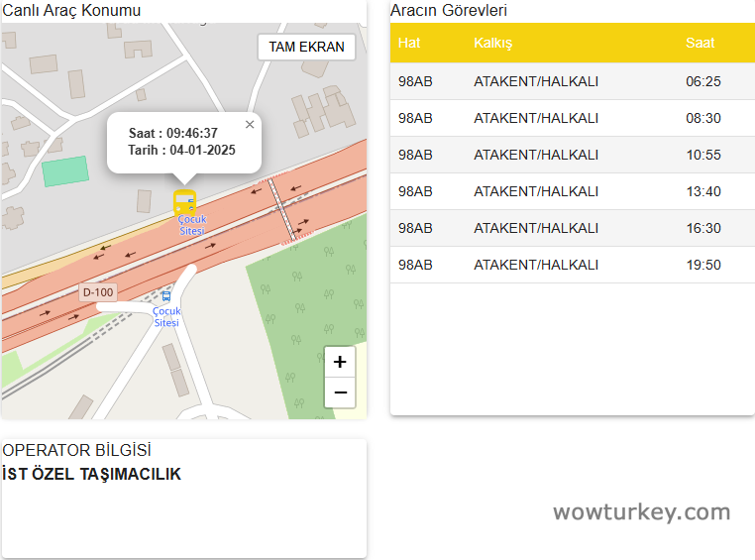Image resolution: width=755 pixels, height=560 pixels.
Task: Zoom in on the map
Action: coord(340,362)
